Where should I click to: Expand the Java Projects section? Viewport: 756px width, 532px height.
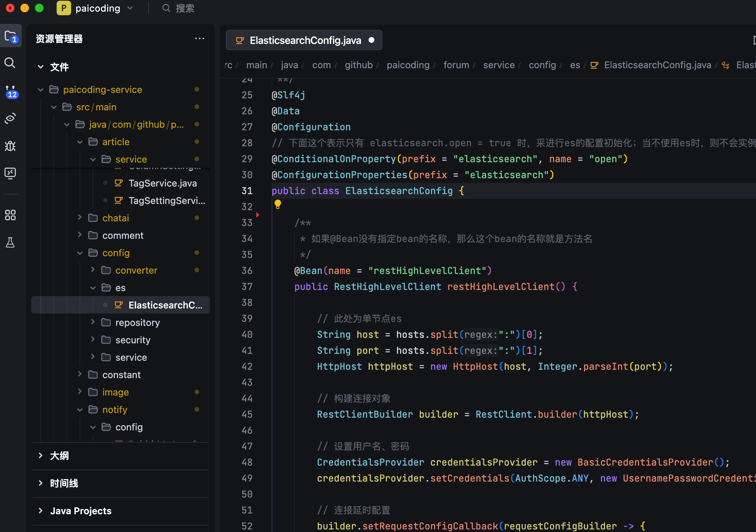81,511
